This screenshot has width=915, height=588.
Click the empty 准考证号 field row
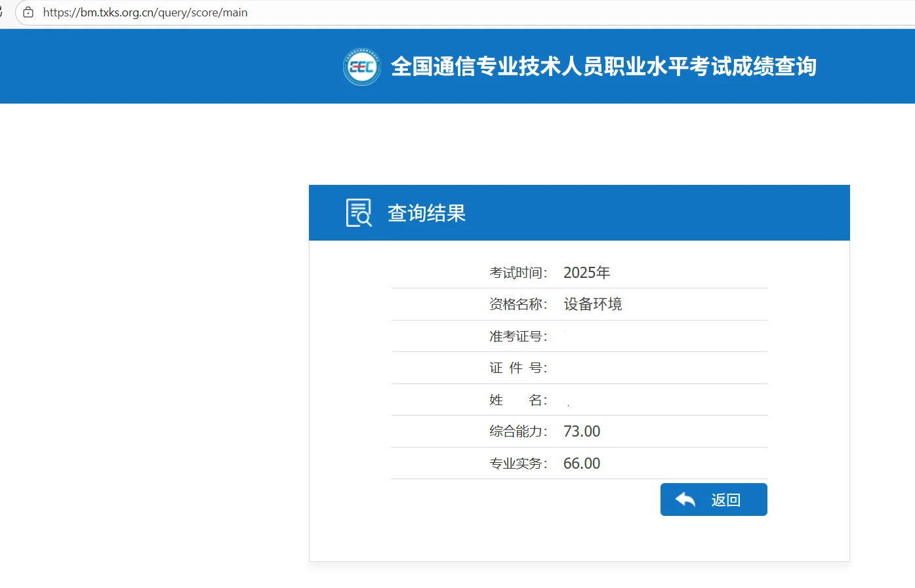(x=623, y=336)
